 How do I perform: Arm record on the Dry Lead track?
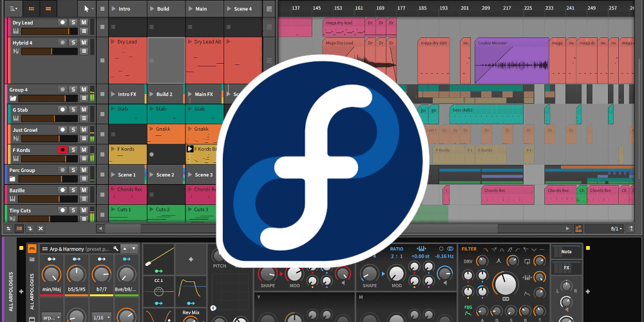[x=62, y=22]
